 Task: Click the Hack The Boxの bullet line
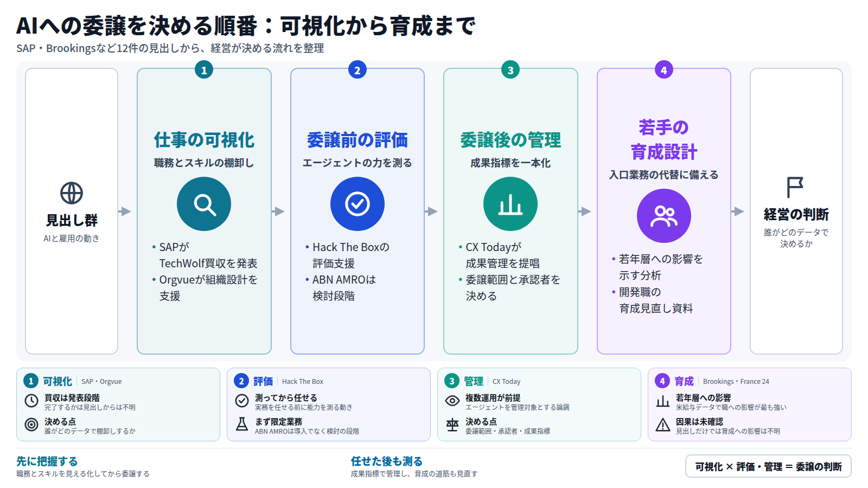pyautogui.click(x=351, y=247)
